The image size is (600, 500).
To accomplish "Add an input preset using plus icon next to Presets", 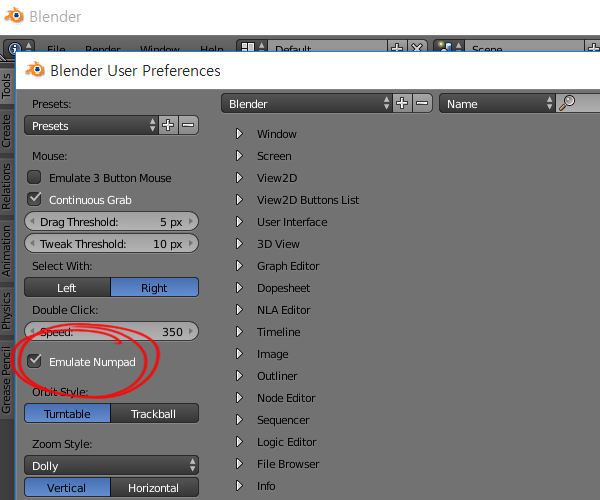I will click(x=168, y=125).
